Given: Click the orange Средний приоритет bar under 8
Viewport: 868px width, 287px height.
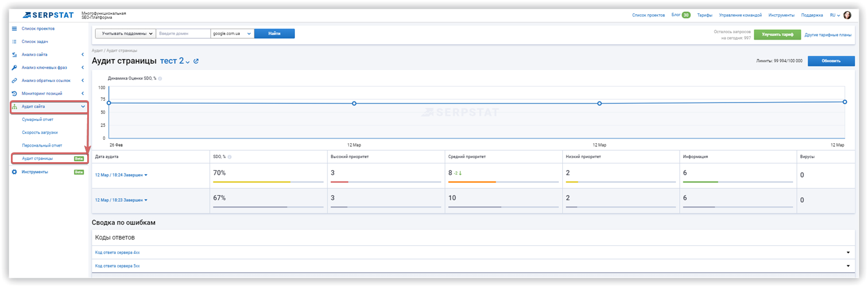Looking at the screenshot, I should point(472,182).
